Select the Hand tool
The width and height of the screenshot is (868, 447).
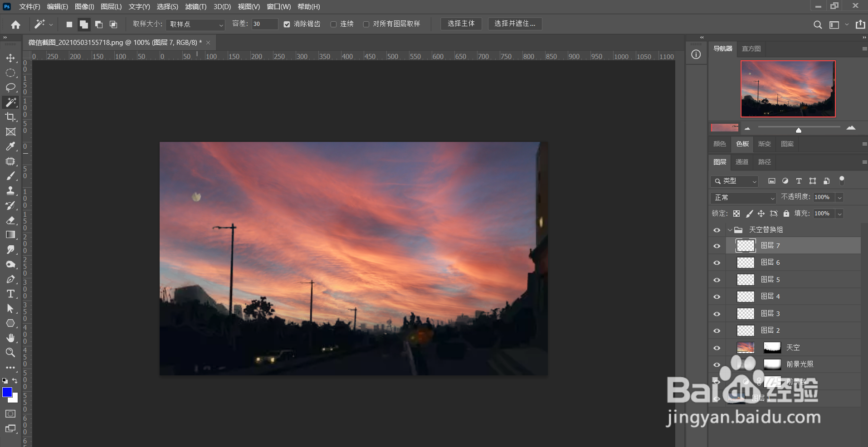point(10,338)
